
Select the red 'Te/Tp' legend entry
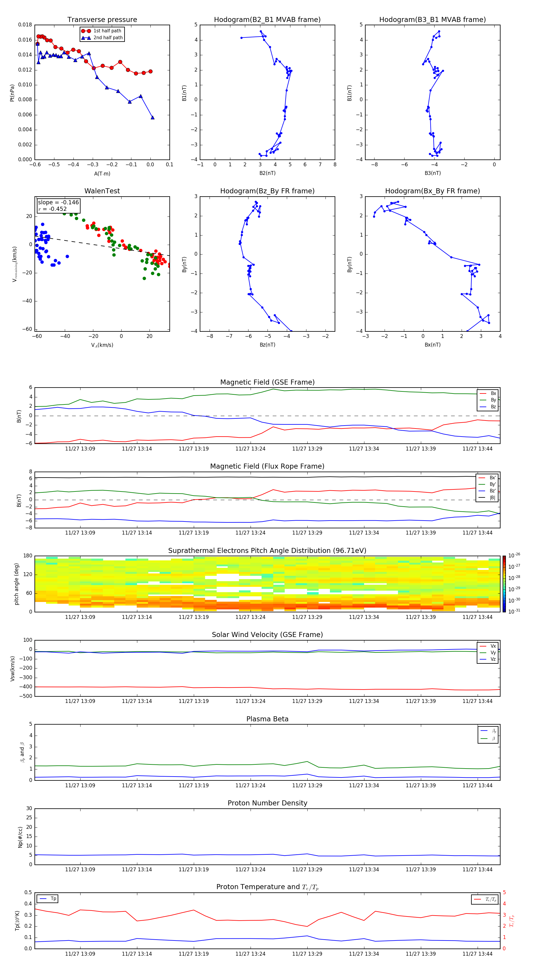(485, 899)
